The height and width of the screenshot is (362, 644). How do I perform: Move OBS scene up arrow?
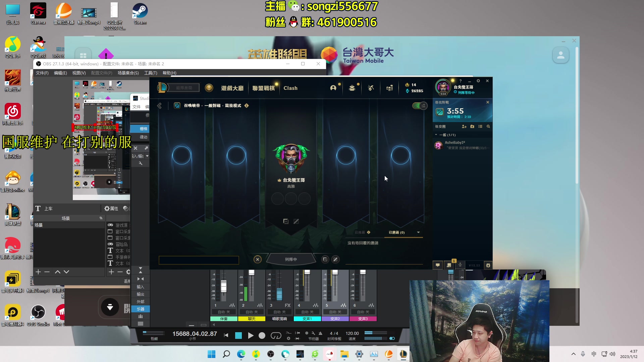pyautogui.click(x=58, y=272)
